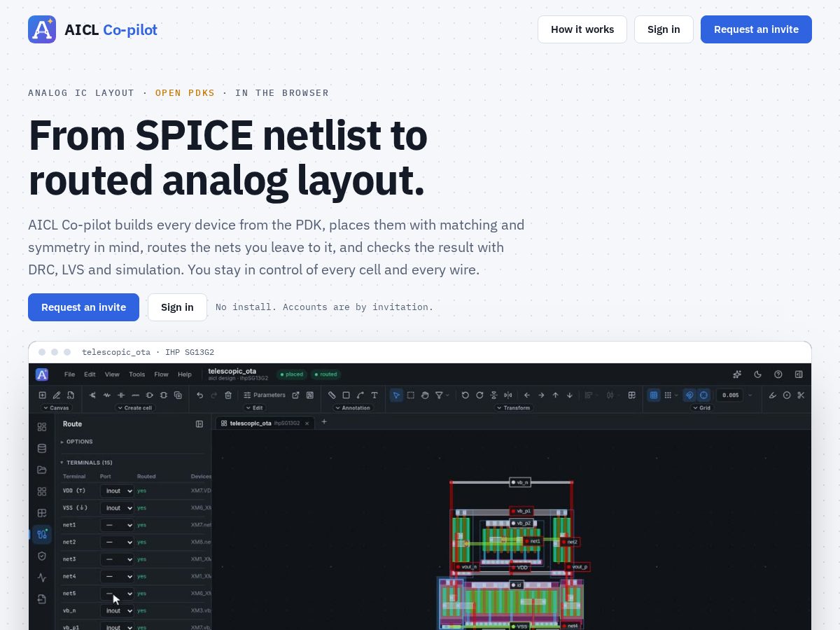Click the Request an invite button below hero text

(83, 307)
